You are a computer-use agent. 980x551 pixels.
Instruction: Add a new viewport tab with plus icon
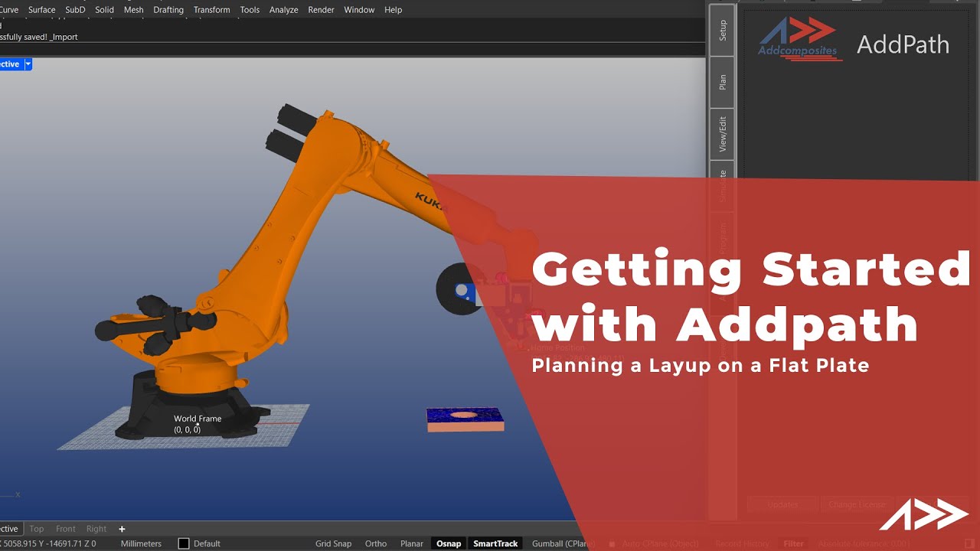(x=122, y=529)
